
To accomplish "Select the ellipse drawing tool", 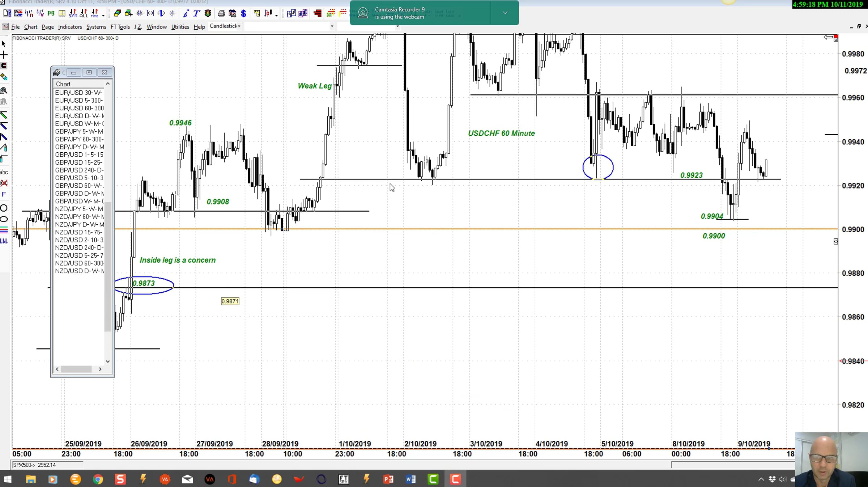I will (4, 219).
